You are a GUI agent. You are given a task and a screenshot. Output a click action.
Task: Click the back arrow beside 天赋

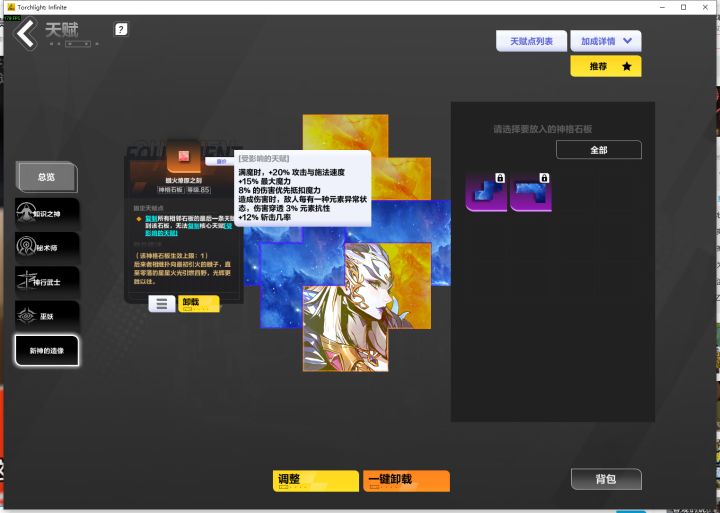coord(26,33)
